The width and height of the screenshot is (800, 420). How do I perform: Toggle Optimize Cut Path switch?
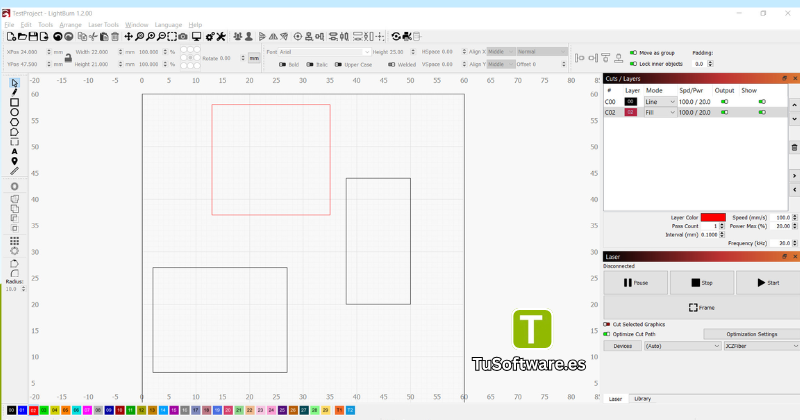pos(607,334)
